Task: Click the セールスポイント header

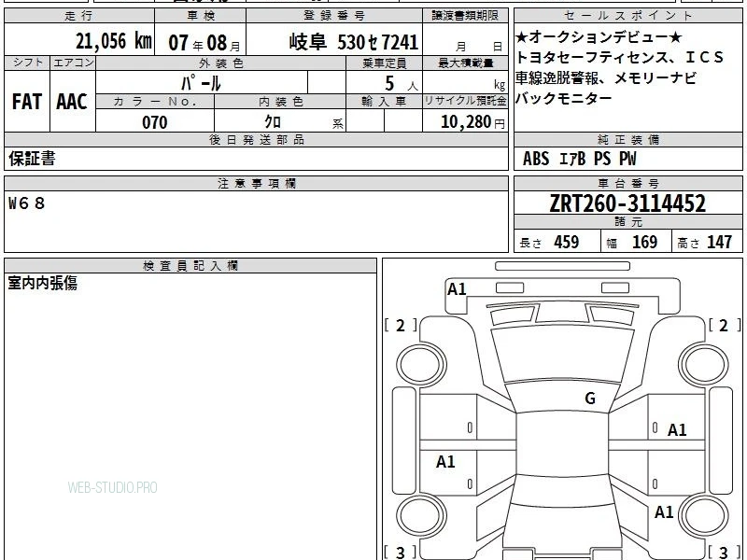Action: click(x=627, y=16)
